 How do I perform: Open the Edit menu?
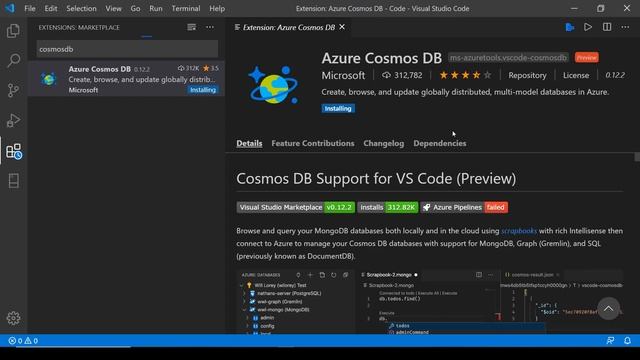coord(51,9)
